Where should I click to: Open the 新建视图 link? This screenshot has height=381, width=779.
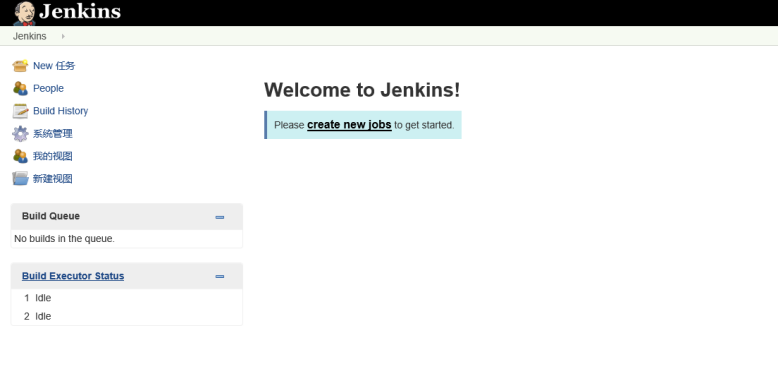[x=53, y=179]
